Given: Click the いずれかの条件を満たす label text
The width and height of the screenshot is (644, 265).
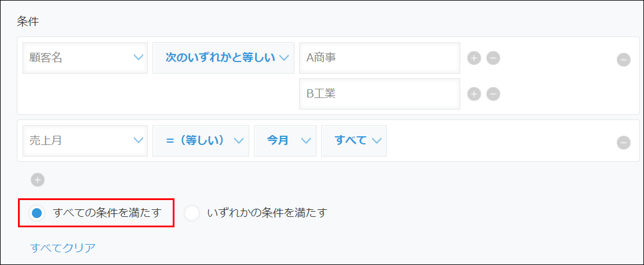Looking at the screenshot, I should 267,213.
